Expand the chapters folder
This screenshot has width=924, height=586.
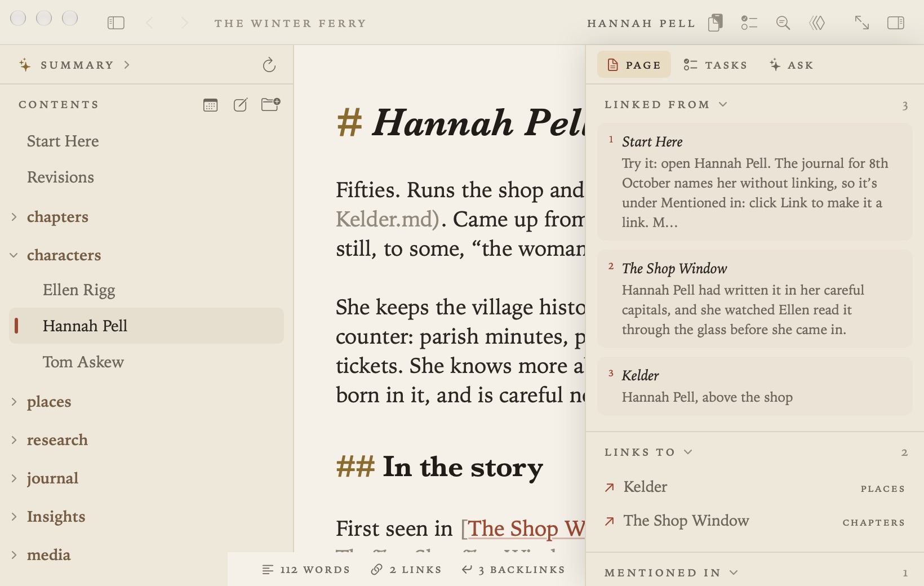coord(14,217)
